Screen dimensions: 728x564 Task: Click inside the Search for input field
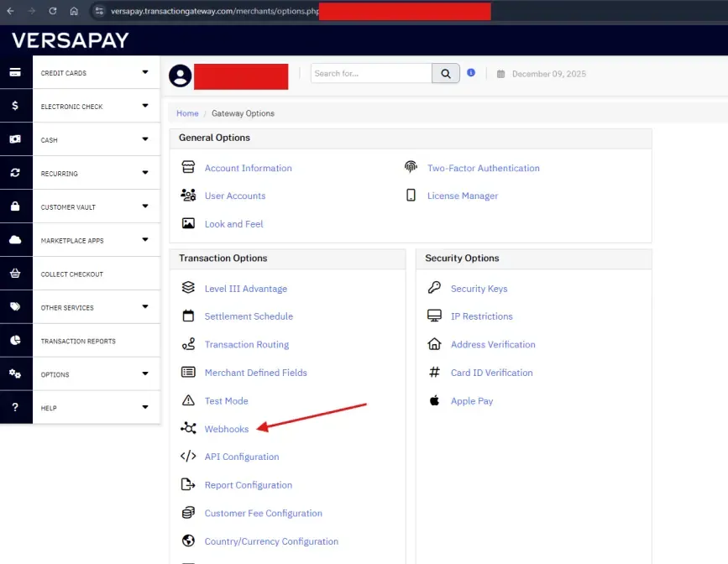coord(369,73)
